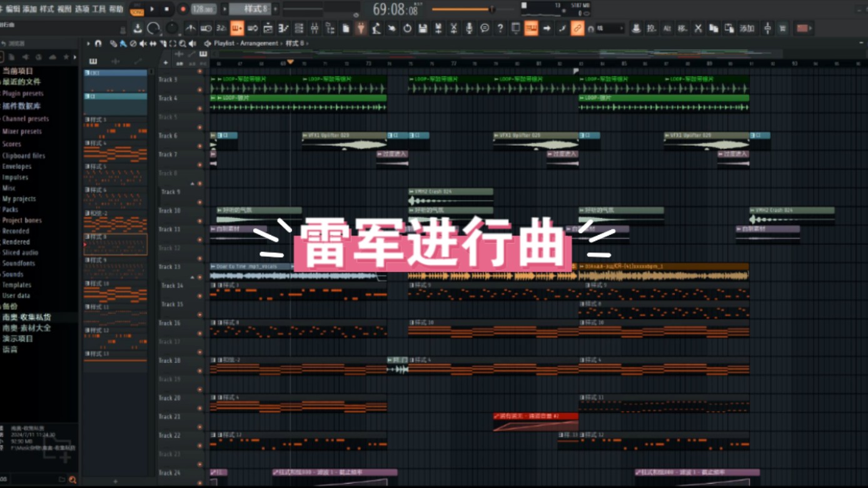
Task: Toggle the highlighted orange link icon
Action: 577,28
